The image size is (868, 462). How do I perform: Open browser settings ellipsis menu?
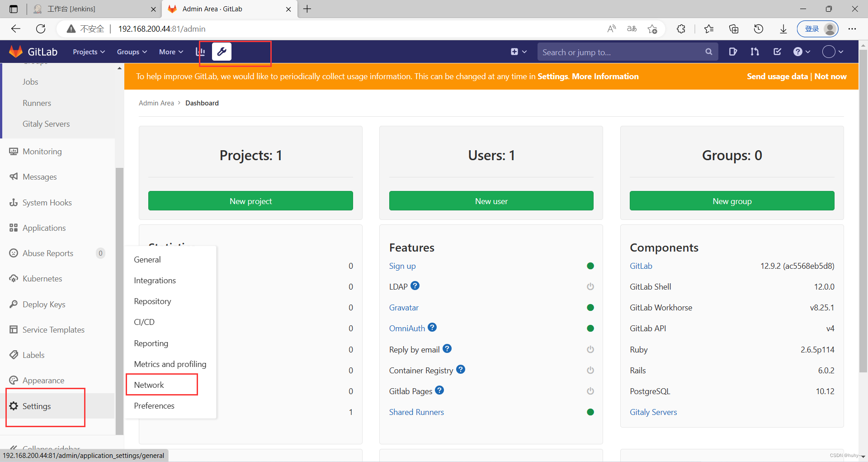pos(852,29)
